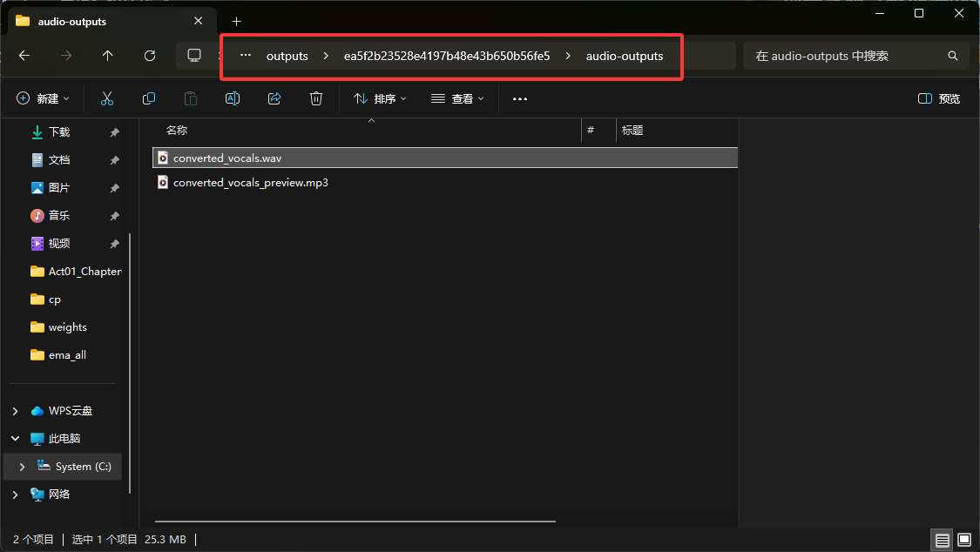Switch to large thumbnails view layout

[x=964, y=541]
